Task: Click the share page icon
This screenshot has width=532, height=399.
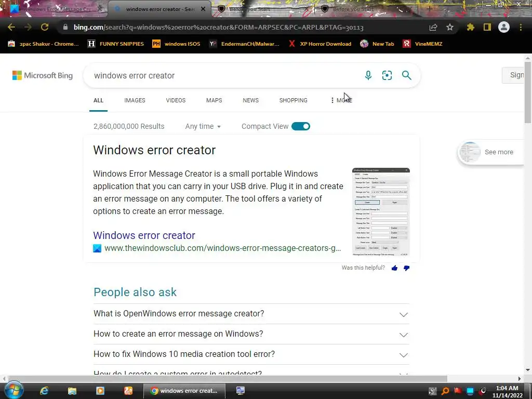Action: [x=433, y=27]
